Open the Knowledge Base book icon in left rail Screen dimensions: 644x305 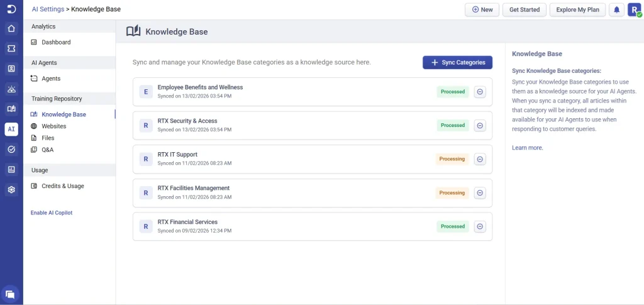tap(11, 109)
